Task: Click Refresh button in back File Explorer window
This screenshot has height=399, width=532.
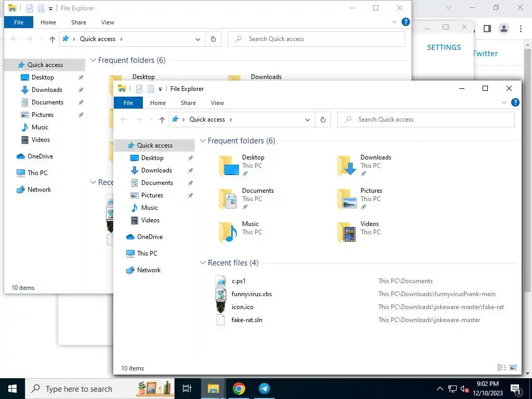Action: [214, 39]
